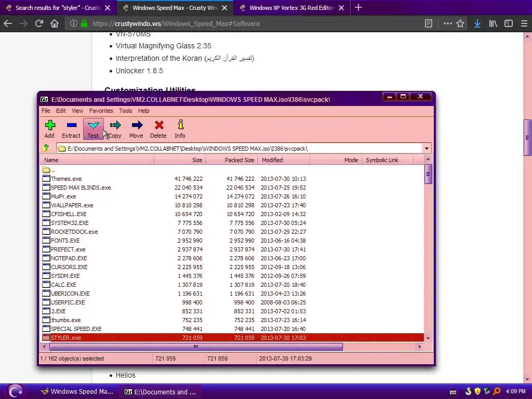Sort file list by Name column
The width and height of the screenshot is (532, 399).
(97, 160)
